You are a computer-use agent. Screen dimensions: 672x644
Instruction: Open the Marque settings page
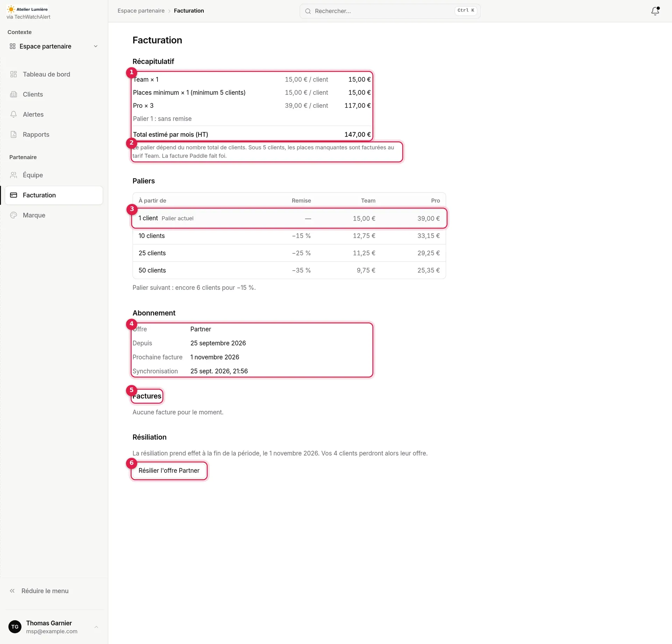tap(54, 215)
